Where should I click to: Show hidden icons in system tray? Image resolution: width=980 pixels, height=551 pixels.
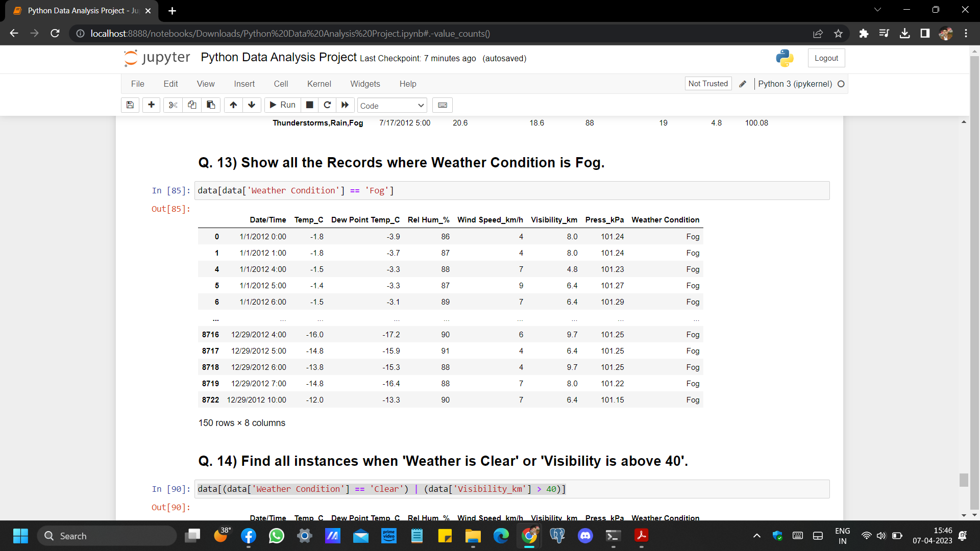(x=757, y=536)
